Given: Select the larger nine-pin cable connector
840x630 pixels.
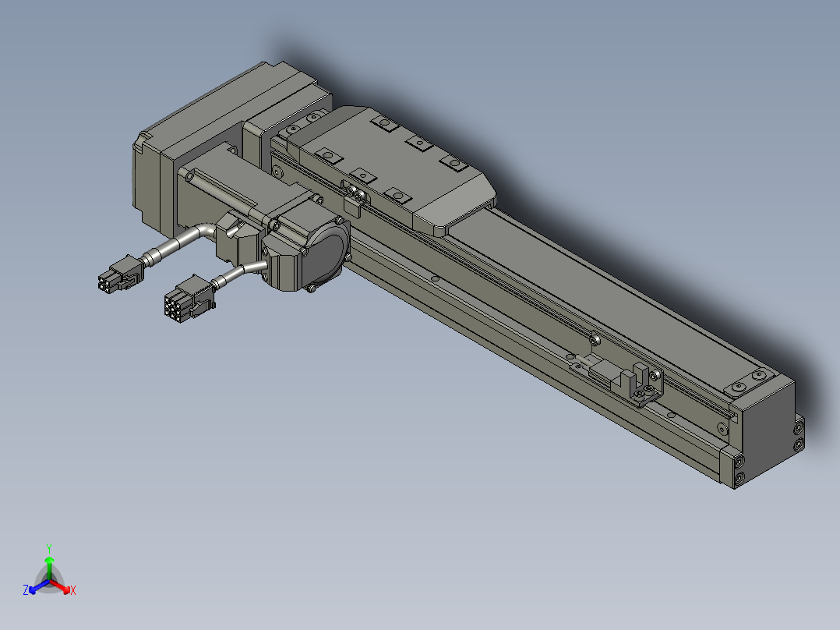Looking at the screenshot, I should [x=189, y=299].
